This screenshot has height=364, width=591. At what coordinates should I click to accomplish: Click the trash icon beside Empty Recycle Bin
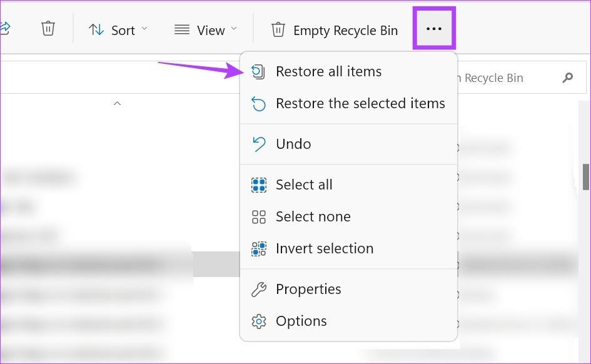[x=277, y=29]
